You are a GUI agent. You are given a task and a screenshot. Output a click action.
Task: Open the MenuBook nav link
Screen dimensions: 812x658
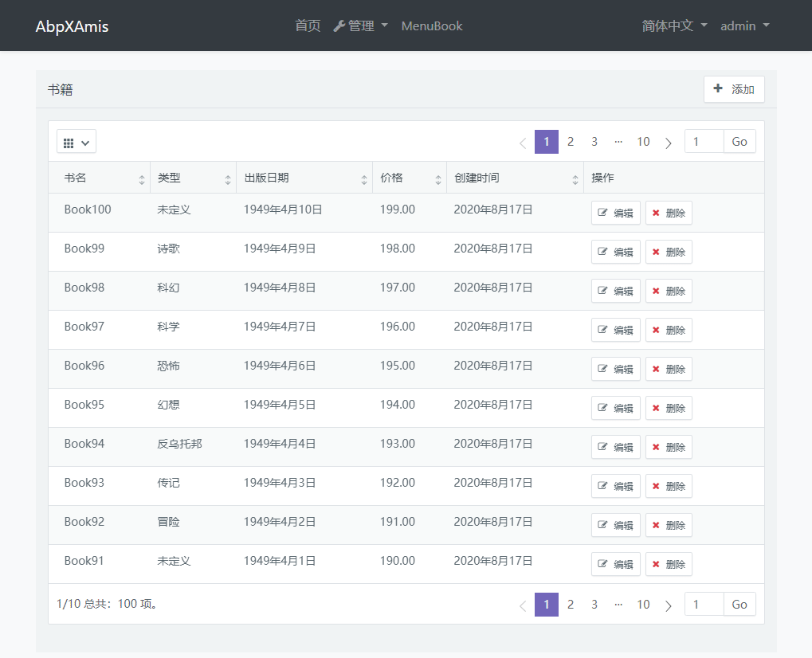click(432, 25)
